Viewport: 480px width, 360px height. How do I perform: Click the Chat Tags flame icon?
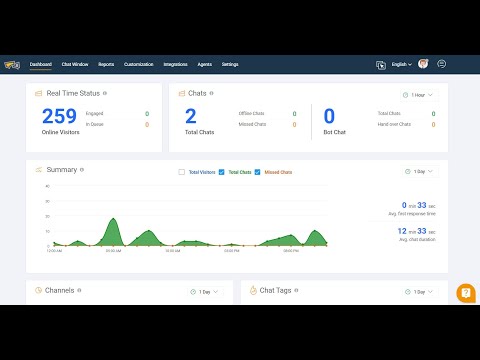[253, 290]
